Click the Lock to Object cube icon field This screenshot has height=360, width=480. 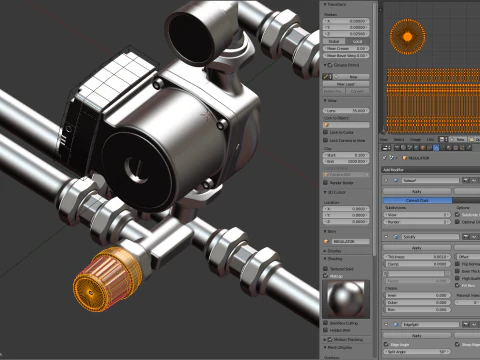click(x=346, y=125)
